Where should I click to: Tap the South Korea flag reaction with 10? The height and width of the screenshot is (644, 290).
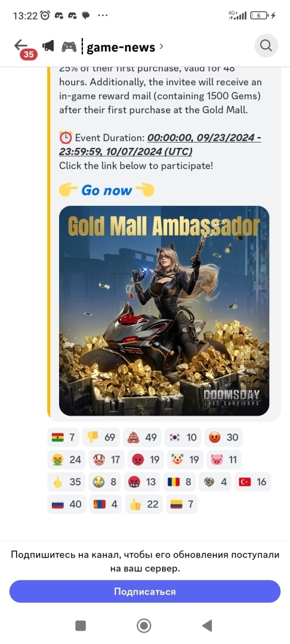click(183, 438)
